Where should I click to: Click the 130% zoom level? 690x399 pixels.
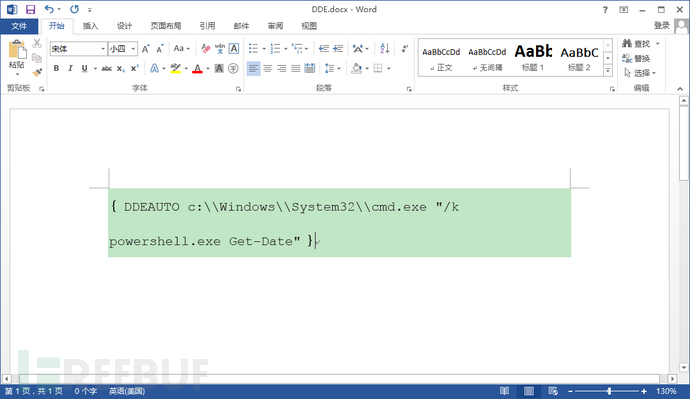(666, 391)
